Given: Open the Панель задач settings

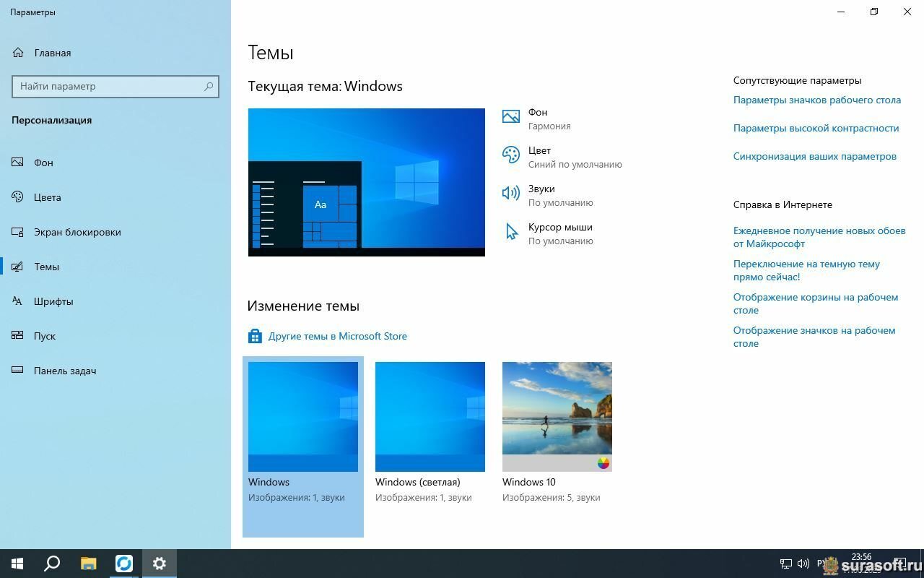Looking at the screenshot, I should [x=115, y=371].
